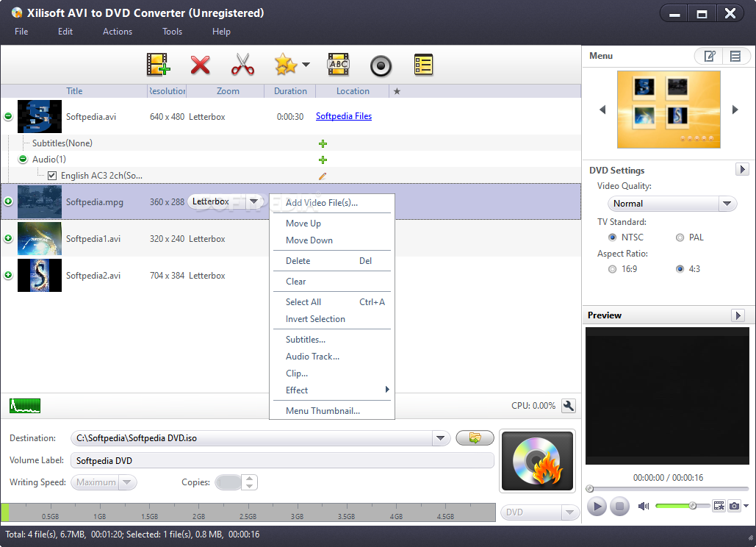Expand the Softpedia.mpg entry
Screen dimensions: 756x547
pos(8,201)
